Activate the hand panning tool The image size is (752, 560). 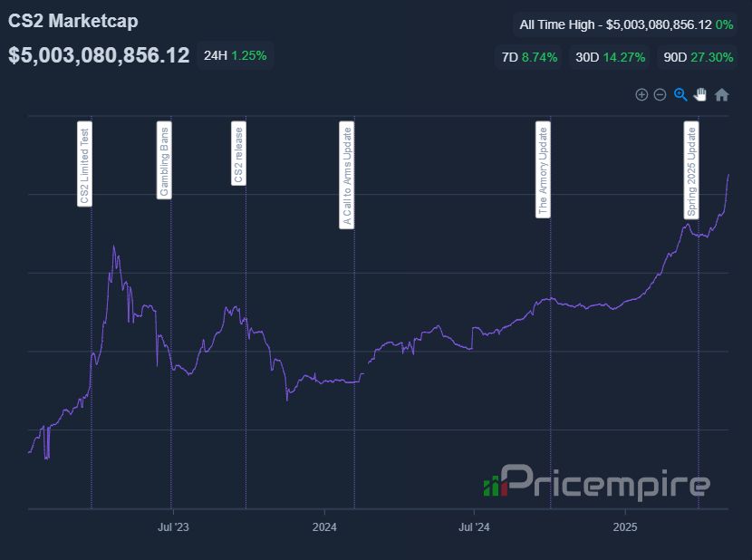coord(700,94)
